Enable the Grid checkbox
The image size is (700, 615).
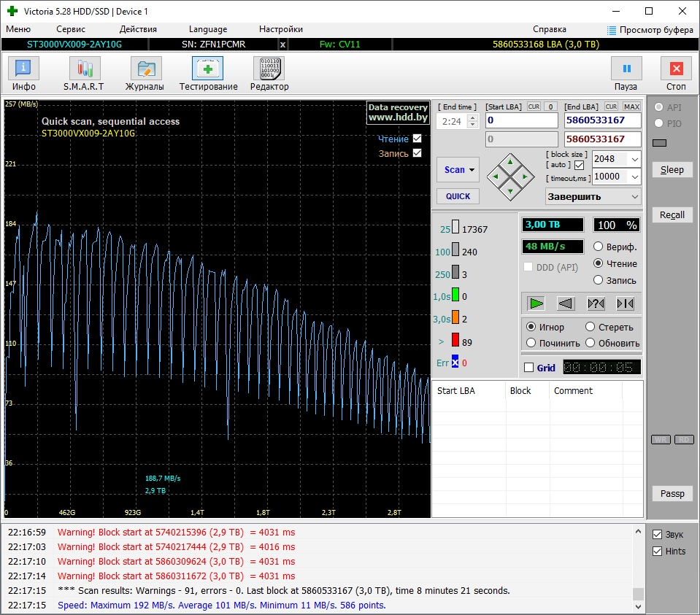529,368
